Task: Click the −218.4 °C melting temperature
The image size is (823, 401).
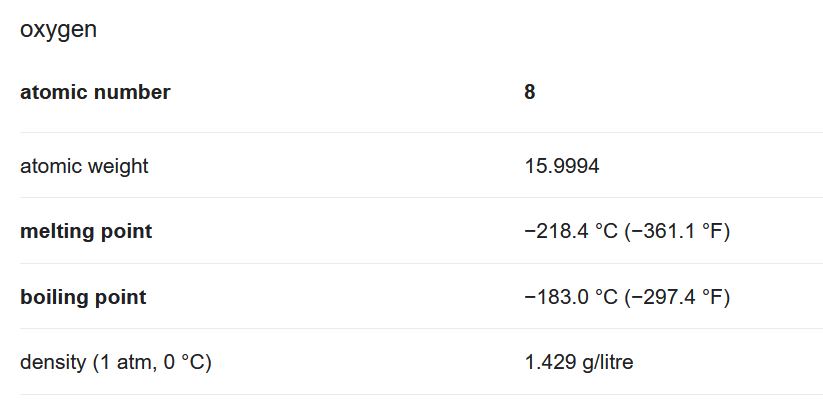Action: coord(571,232)
